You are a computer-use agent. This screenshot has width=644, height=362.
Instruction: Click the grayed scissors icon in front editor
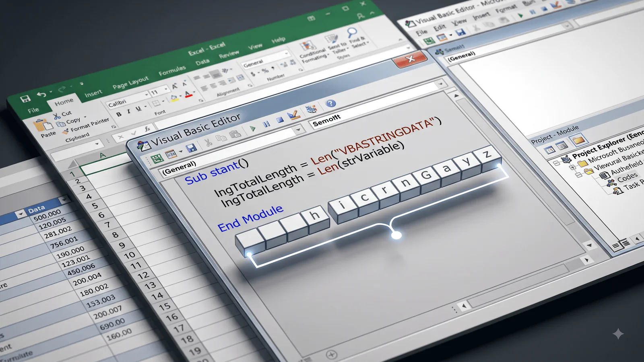208,143
